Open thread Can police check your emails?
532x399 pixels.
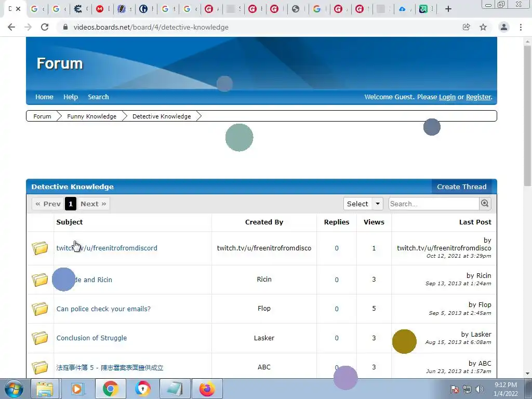(103, 309)
